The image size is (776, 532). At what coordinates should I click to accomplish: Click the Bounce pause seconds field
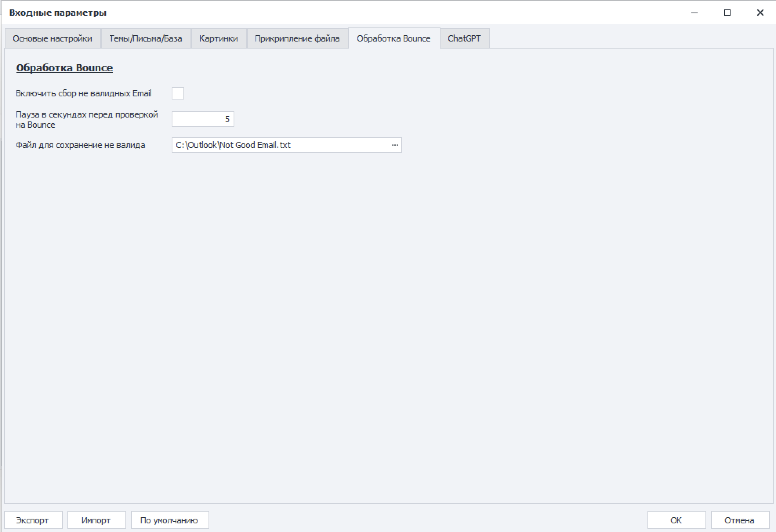coord(203,119)
